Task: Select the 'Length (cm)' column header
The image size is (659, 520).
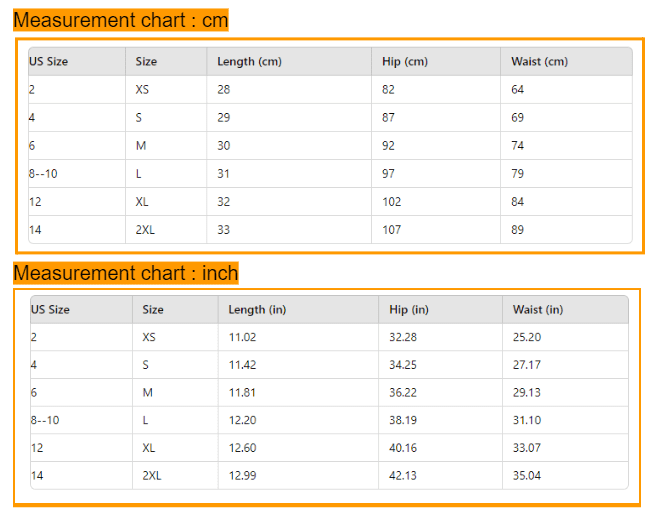Action: tap(249, 62)
